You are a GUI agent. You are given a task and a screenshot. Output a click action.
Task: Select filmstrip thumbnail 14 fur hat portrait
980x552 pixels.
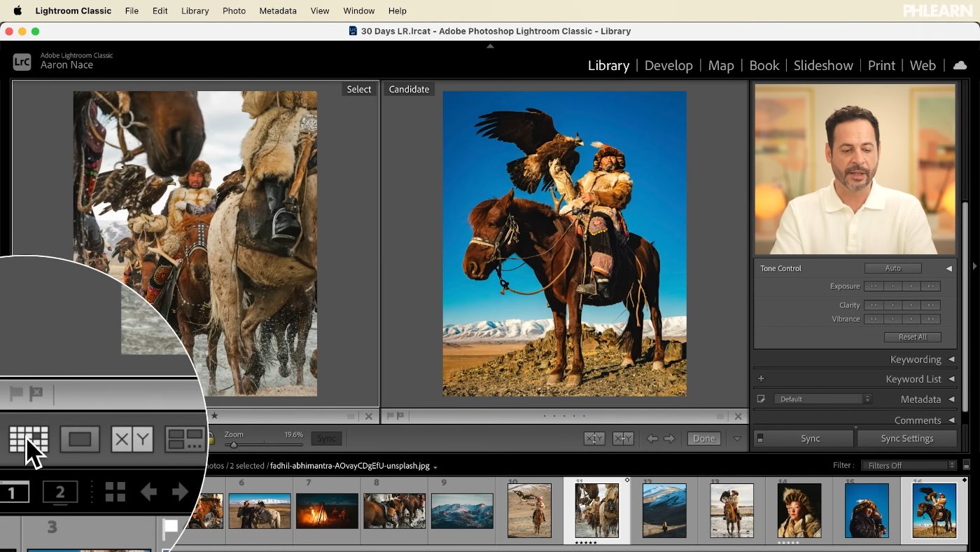(799, 511)
